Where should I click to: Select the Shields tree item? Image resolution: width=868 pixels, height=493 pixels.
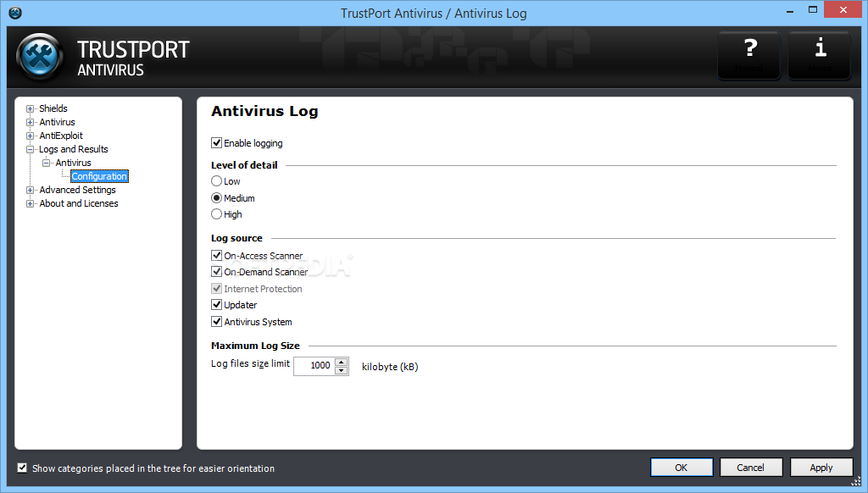(x=53, y=108)
